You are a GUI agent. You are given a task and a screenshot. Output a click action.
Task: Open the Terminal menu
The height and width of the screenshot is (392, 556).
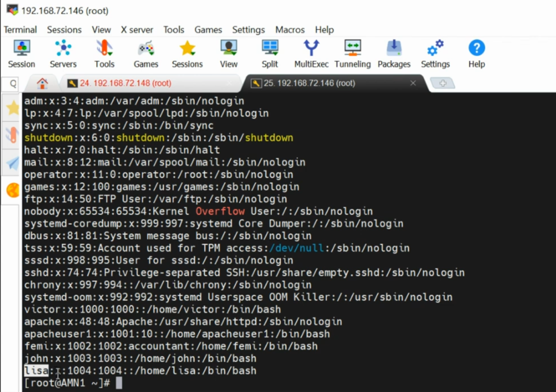point(20,29)
